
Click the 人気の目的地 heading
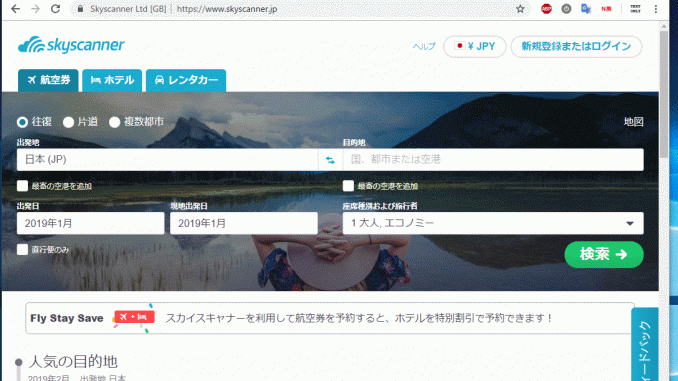(73, 361)
